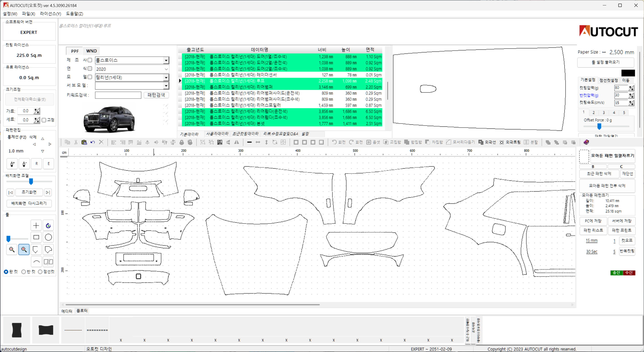
Task: Click the 키워드검색 input field
Action: 118,95
